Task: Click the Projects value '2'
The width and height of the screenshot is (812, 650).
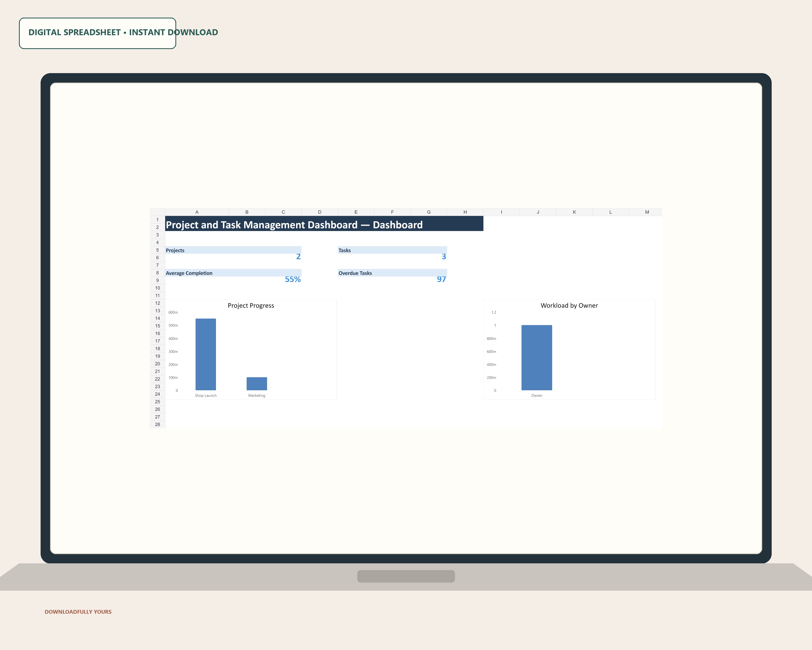Action: click(x=298, y=256)
